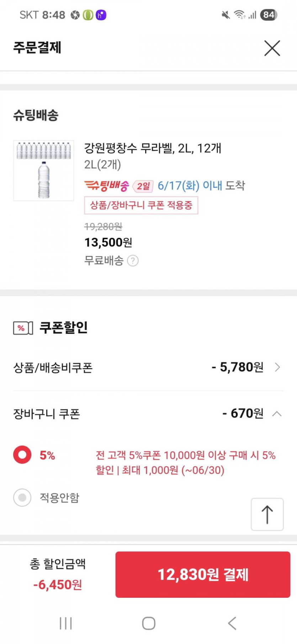This screenshot has height=644, width=297.
Task: Tap the 상품/장바구니 쿠폰 적용중 badge
Action: tap(141, 205)
